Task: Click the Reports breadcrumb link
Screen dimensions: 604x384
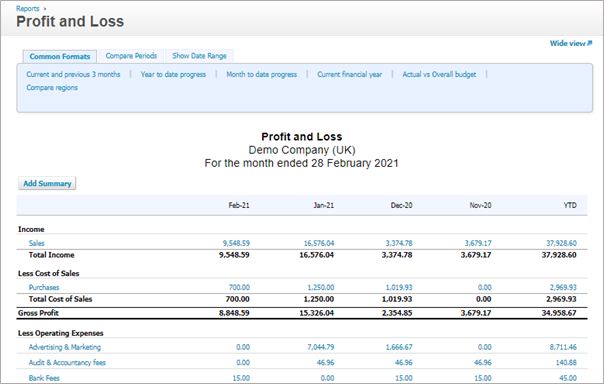Action: (x=27, y=8)
